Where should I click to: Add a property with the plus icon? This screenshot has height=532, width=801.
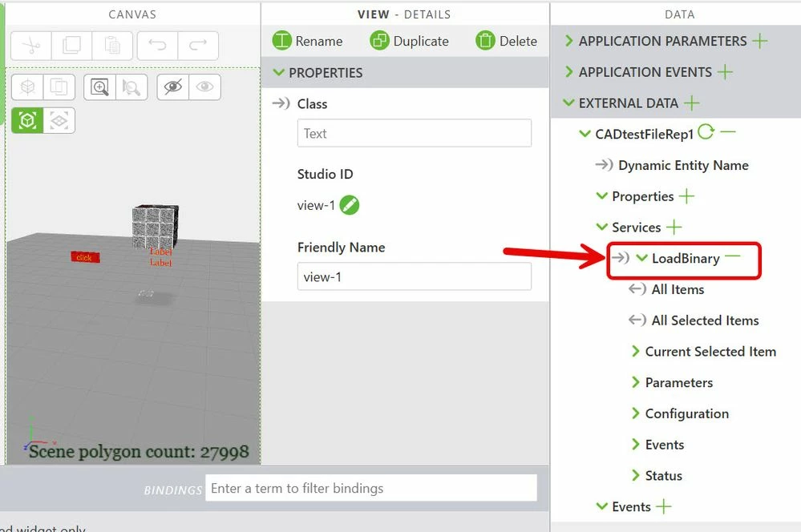pyautogui.click(x=687, y=196)
